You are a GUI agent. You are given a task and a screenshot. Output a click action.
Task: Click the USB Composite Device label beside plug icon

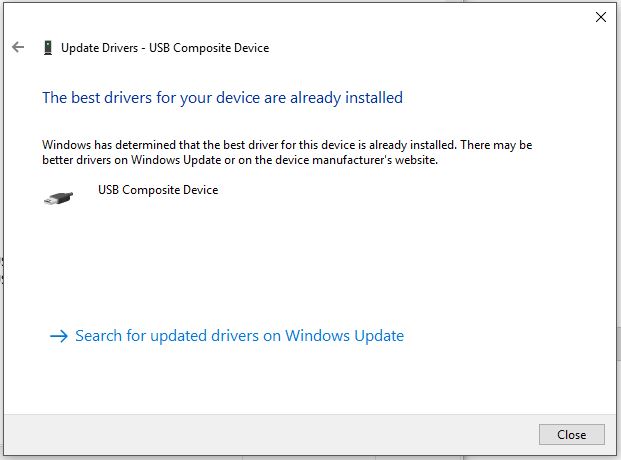158,190
